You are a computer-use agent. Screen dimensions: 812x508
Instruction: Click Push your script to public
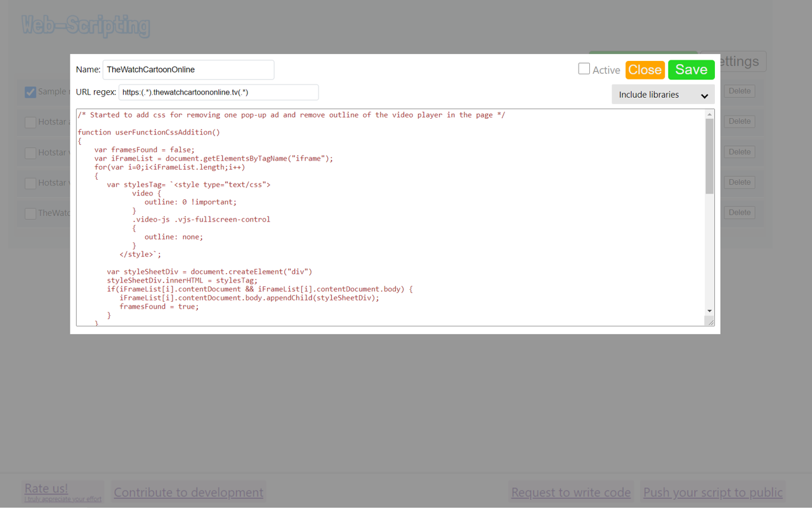coord(712,492)
